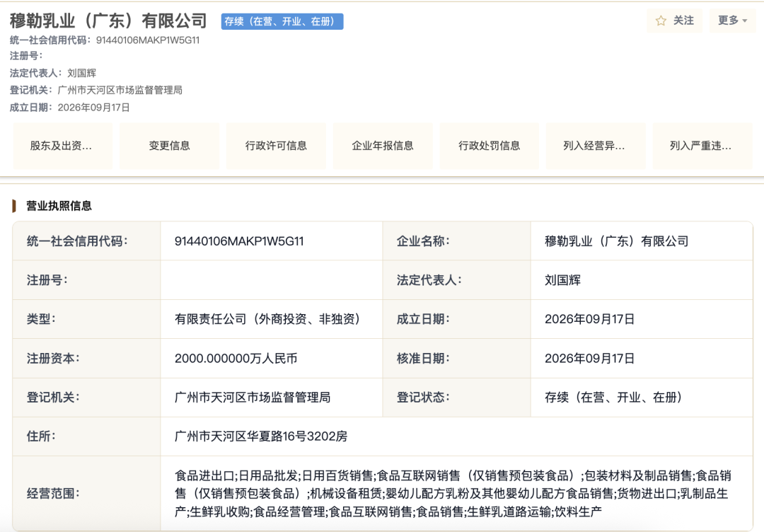Viewport: 764px width, 532px height.
Task: Click the 住所 label cell
Action: (87, 436)
